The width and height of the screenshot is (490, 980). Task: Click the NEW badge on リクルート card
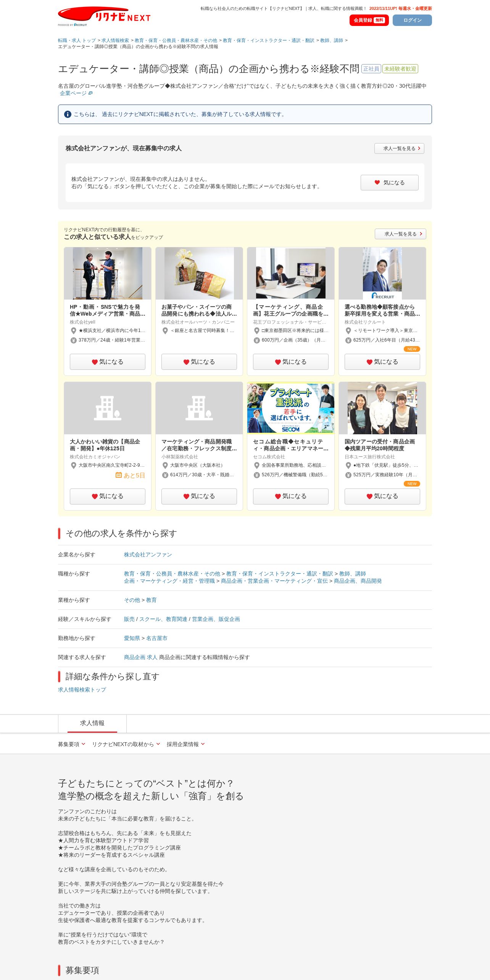(x=412, y=349)
